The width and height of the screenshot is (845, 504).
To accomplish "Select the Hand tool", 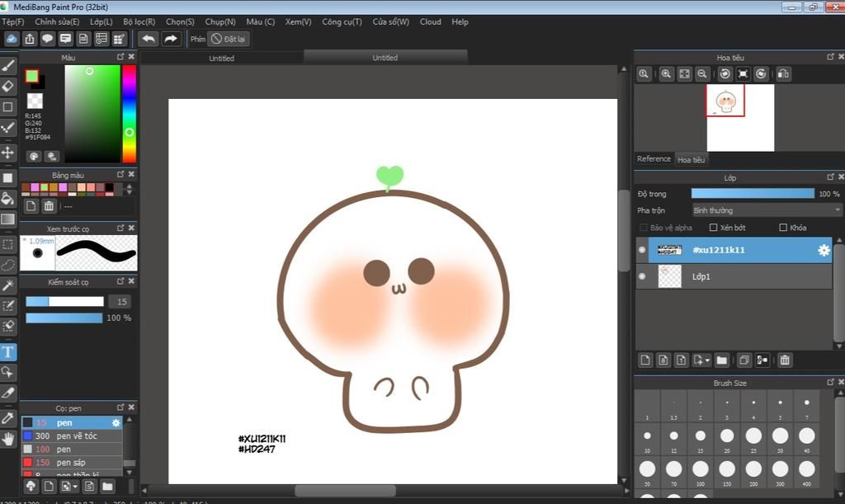I will coord(8,440).
